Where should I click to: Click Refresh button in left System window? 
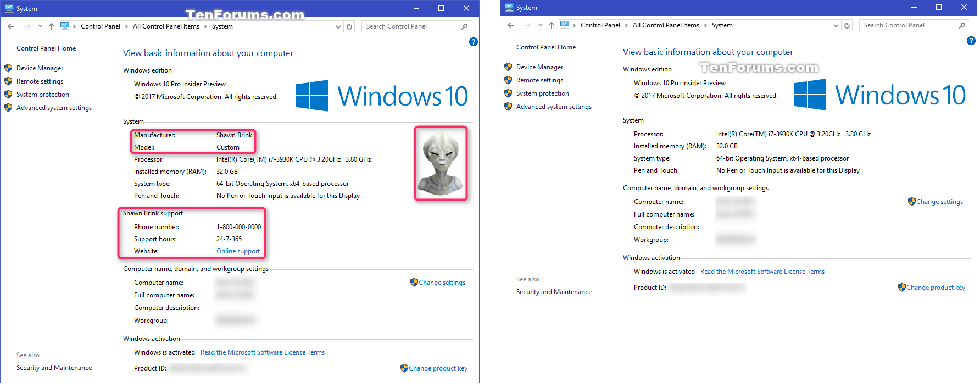pyautogui.click(x=349, y=26)
